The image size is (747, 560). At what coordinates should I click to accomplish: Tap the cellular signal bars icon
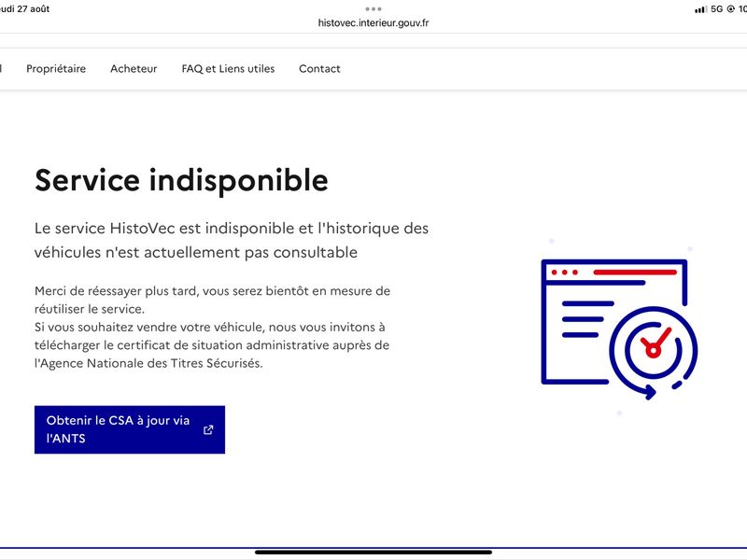[701, 9]
